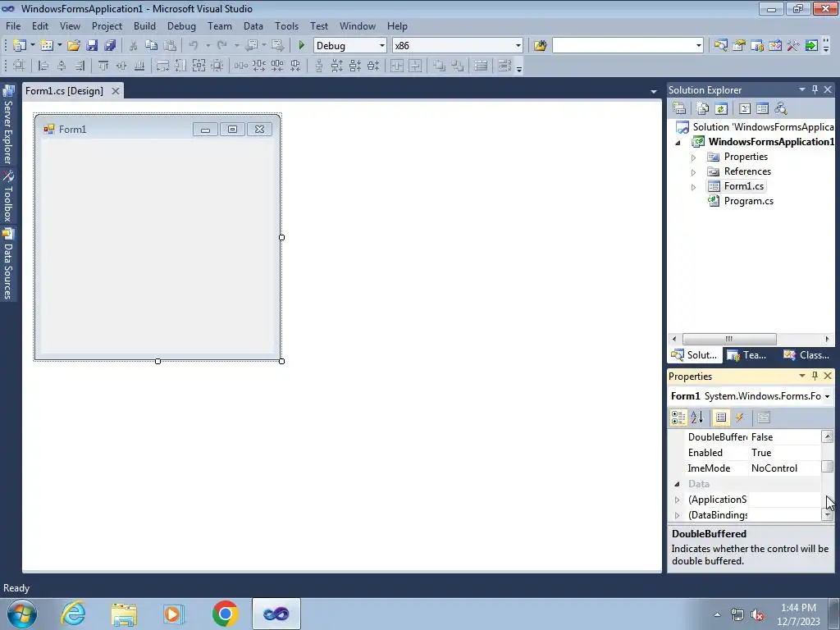Screen dimensions: 840x630
Task: Open Google Chrome from the taskbar
Action: 225,614
